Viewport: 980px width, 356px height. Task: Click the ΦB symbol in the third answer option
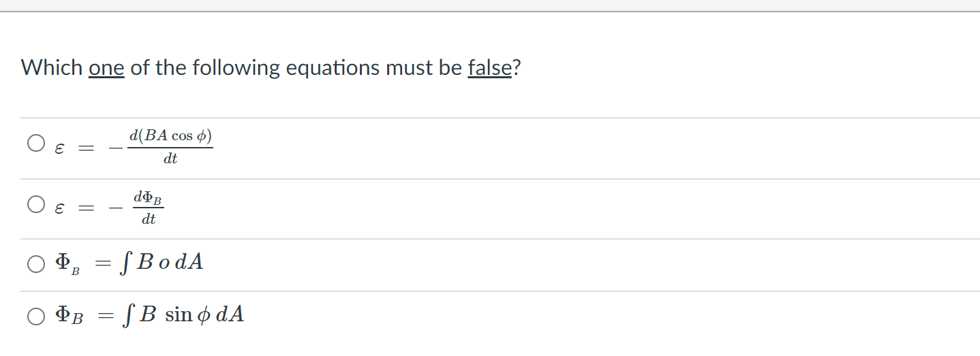point(67,263)
